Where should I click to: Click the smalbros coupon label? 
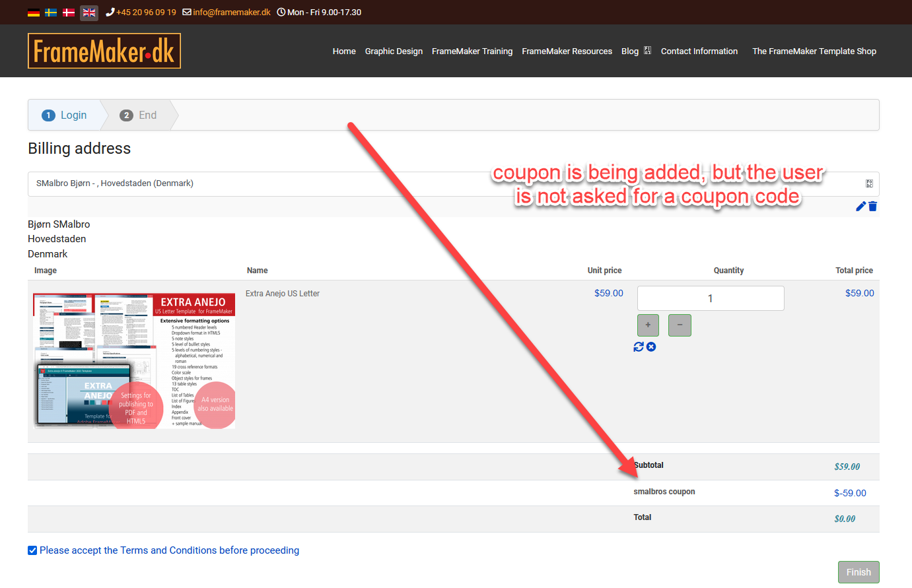[664, 492]
